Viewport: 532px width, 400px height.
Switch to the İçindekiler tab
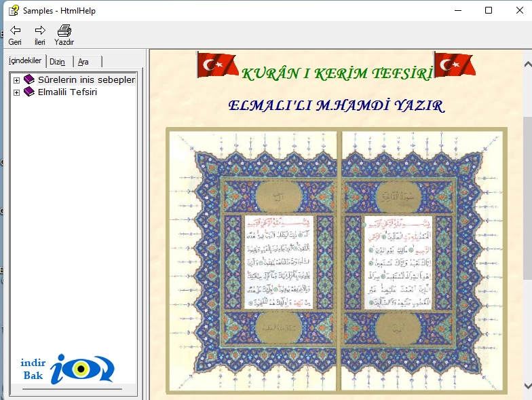(x=25, y=61)
